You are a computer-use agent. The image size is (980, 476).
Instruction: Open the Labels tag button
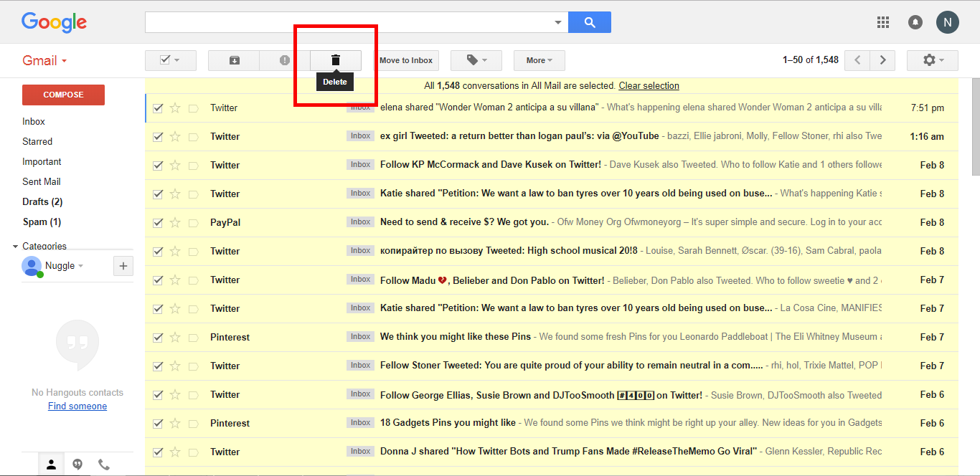[x=476, y=60]
